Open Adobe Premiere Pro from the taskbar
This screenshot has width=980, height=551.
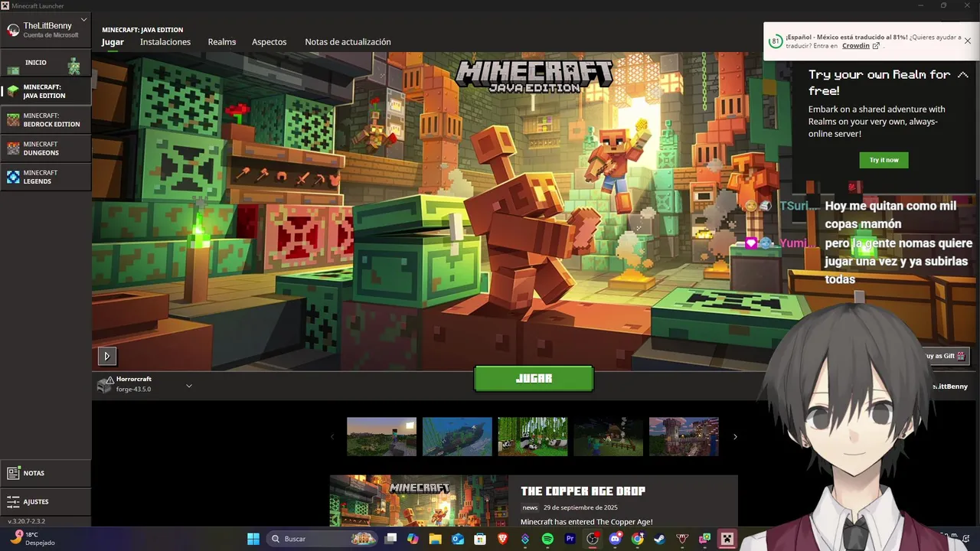[x=570, y=539]
